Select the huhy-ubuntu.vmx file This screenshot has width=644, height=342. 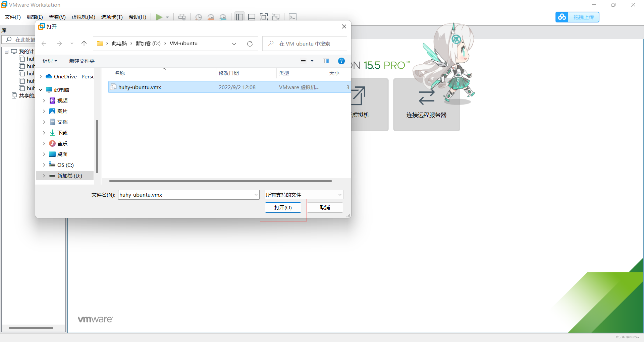(x=229, y=87)
